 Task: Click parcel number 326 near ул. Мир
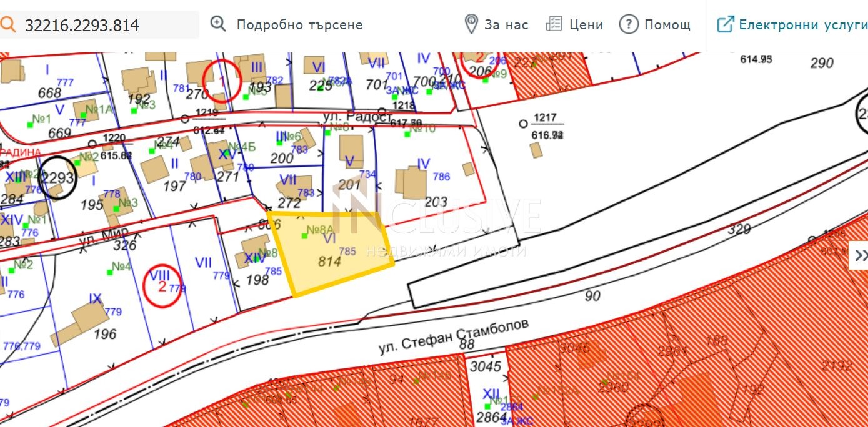(x=125, y=245)
